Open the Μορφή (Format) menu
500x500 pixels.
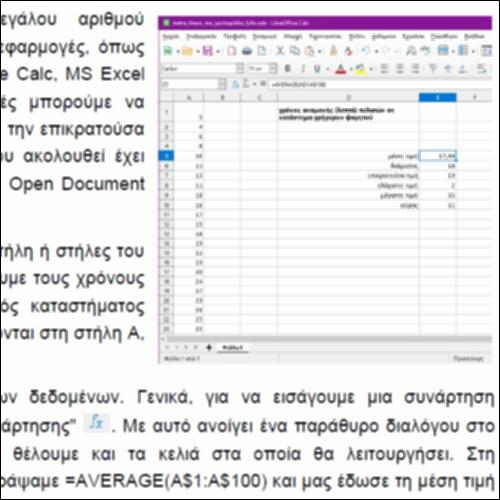coord(293,36)
